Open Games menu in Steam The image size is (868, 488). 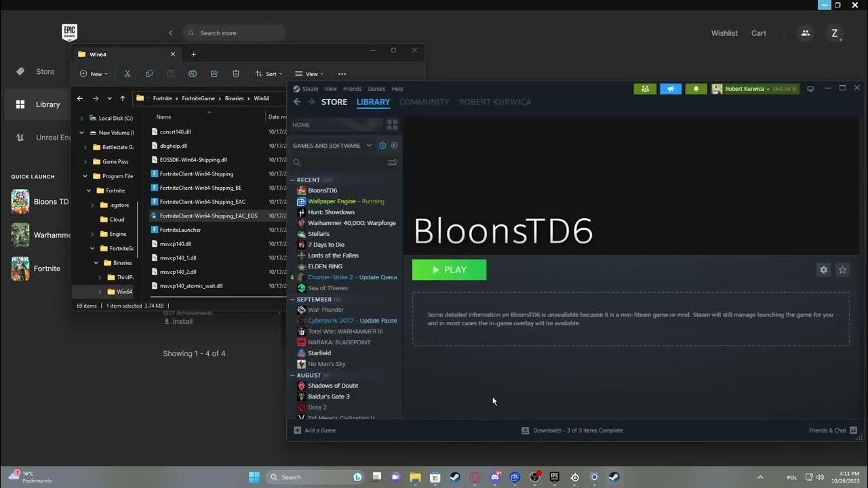coord(376,89)
